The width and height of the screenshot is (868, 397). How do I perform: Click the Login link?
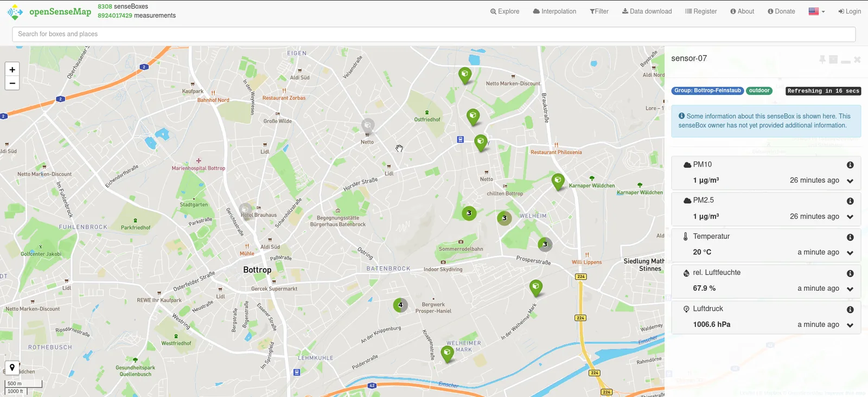850,11
